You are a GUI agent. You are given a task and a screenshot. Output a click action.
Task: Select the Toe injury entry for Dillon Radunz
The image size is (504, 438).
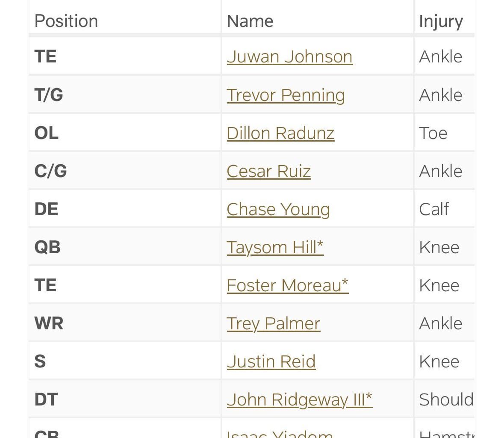click(433, 133)
